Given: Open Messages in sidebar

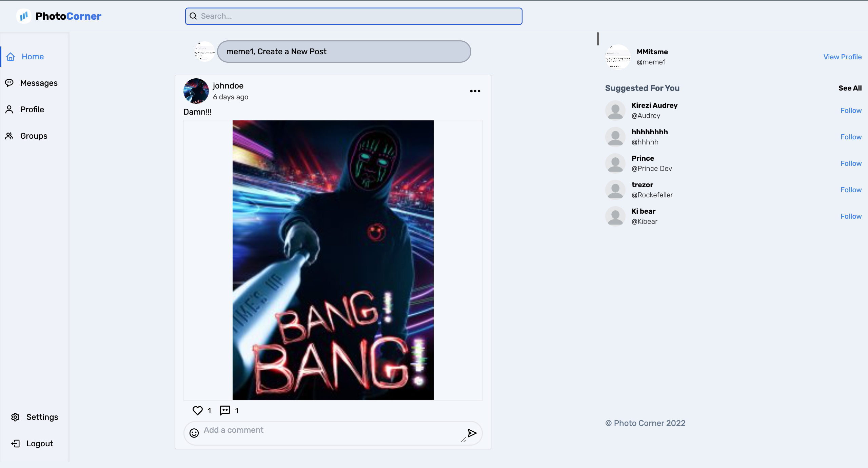Looking at the screenshot, I should click(x=39, y=83).
